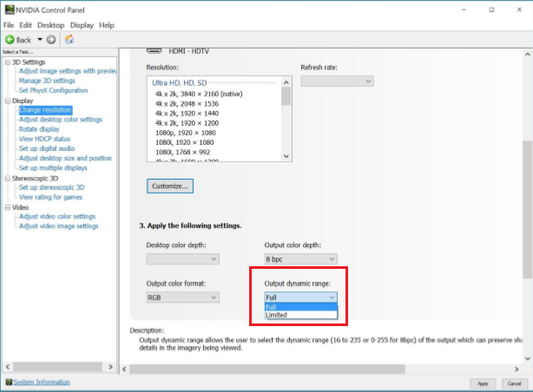
Task: Open the Help menu
Action: pyautogui.click(x=107, y=25)
